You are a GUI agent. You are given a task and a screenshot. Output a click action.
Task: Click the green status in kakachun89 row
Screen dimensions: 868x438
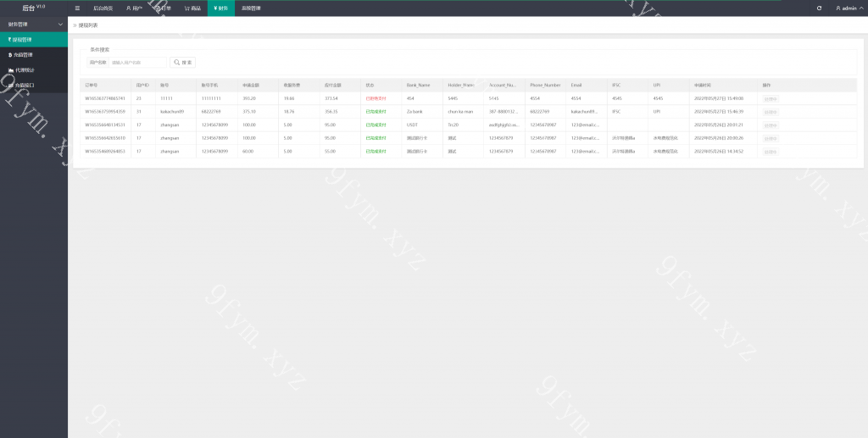coord(376,112)
